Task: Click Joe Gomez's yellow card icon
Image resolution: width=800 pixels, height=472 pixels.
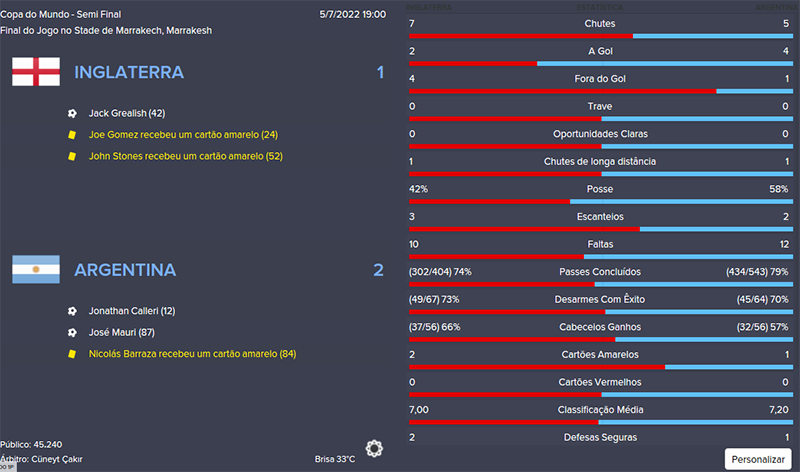Action: [x=72, y=135]
